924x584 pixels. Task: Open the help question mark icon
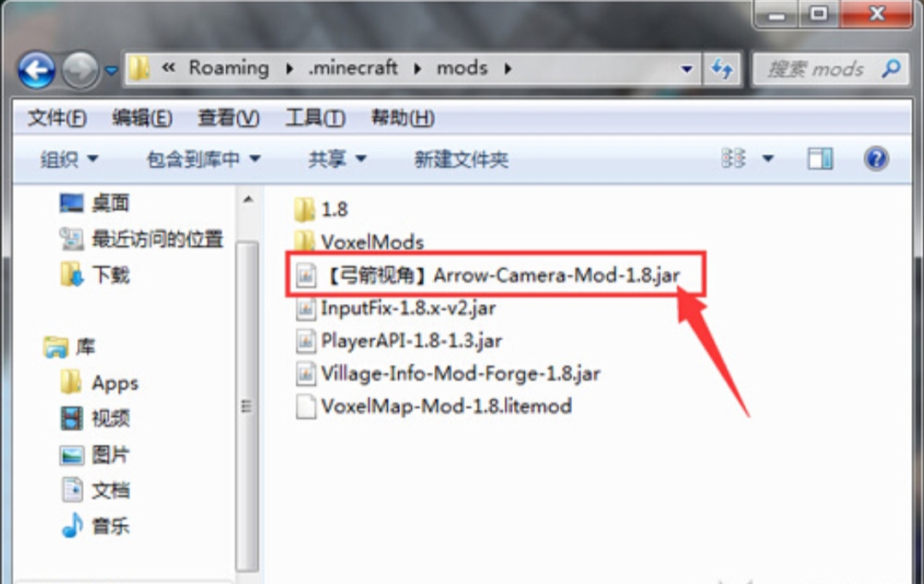(x=876, y=158)
